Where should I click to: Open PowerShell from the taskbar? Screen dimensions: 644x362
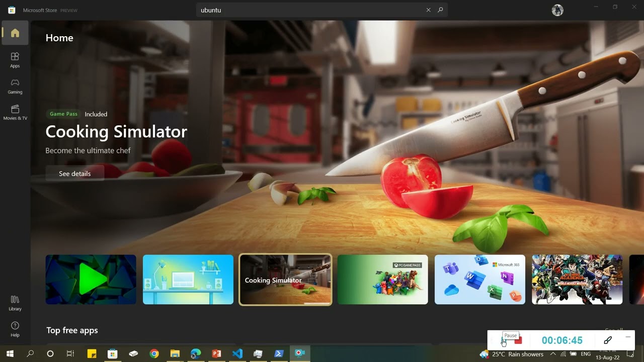pyautogui.click(x=279, y=354)
